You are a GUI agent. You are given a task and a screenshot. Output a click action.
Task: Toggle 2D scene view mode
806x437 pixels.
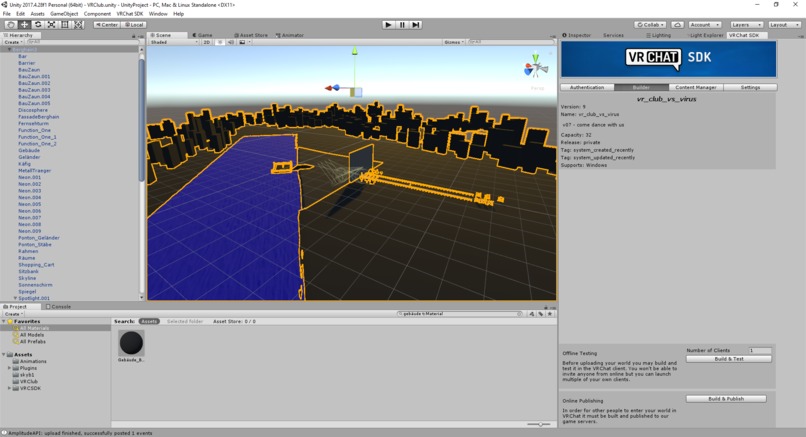pyautogui.click(x=207, y=42)
